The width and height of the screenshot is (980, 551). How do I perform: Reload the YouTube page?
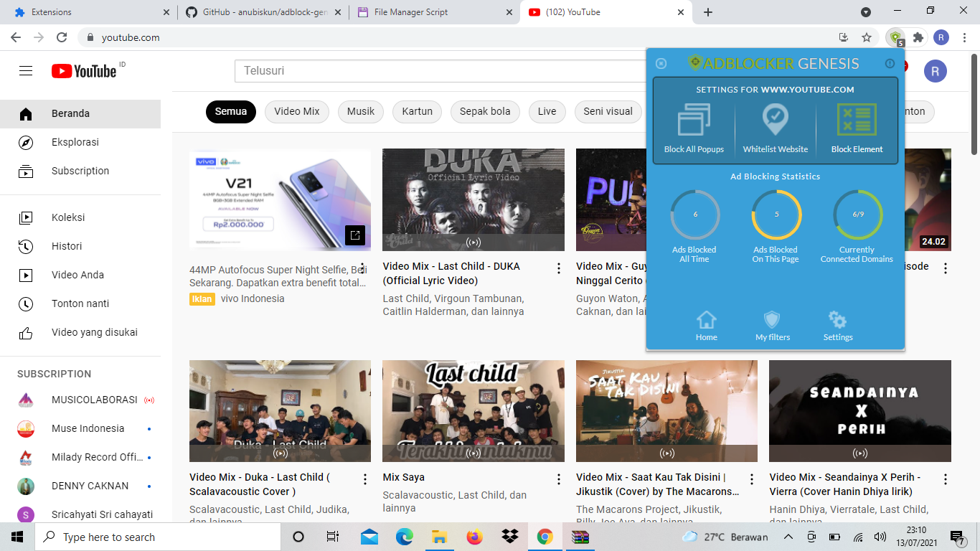[62, 37]
